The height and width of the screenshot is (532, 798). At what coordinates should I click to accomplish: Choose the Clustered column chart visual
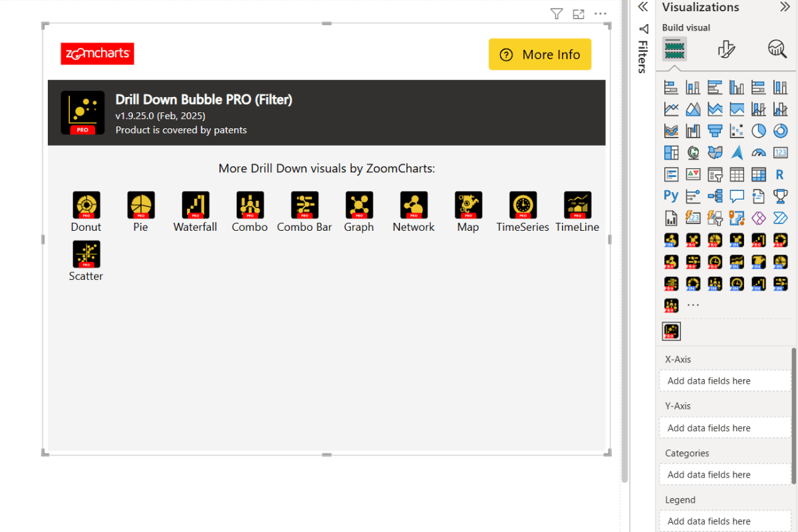737,87
